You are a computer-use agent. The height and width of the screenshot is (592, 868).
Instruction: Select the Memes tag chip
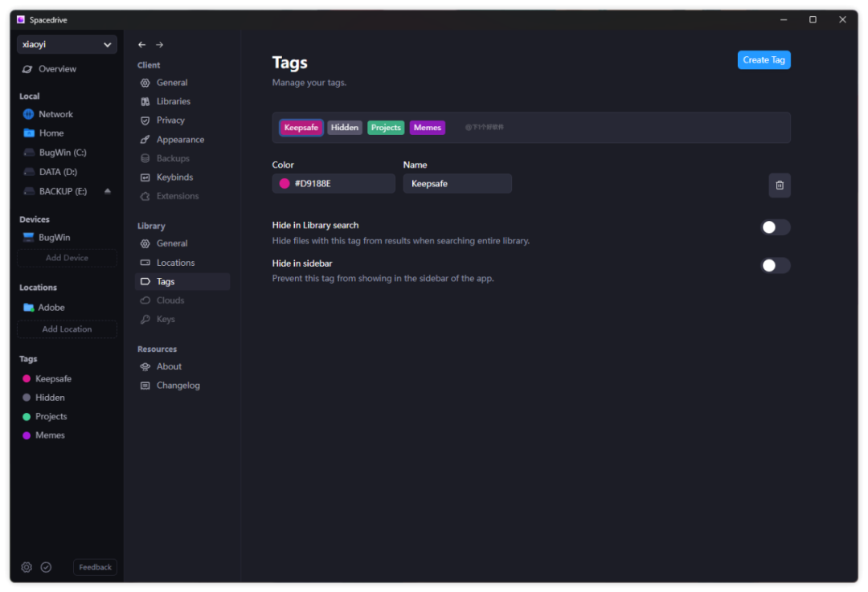pos(428,128)
